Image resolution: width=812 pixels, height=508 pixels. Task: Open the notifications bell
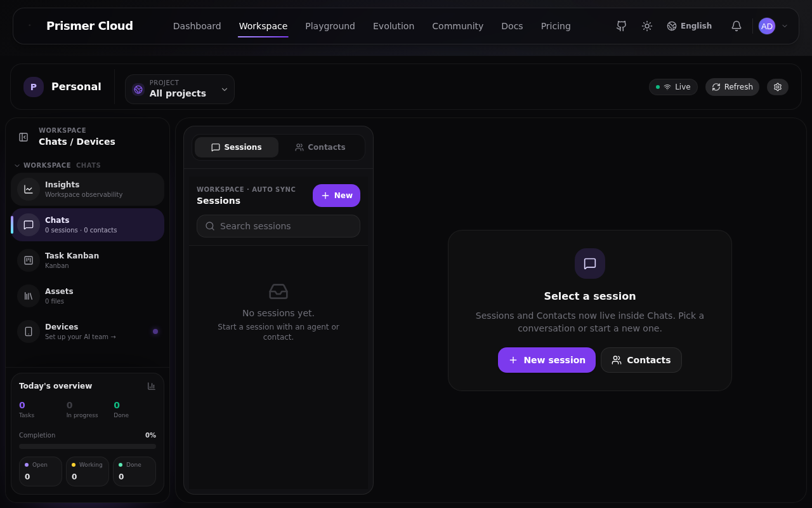pyautogui.click(x=736, y=26)
